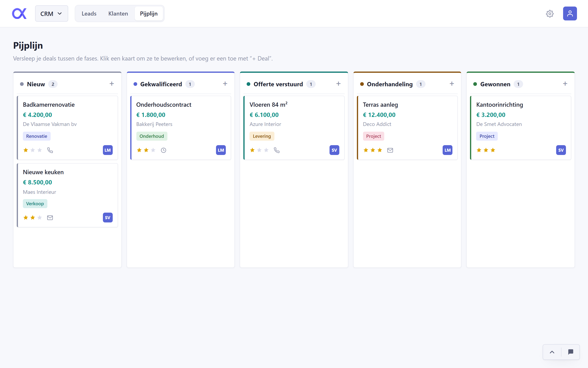This screenshot has width=588, height=368.
Task: Add a deal to Offerte verstuurd column
Action: [339, 84]
